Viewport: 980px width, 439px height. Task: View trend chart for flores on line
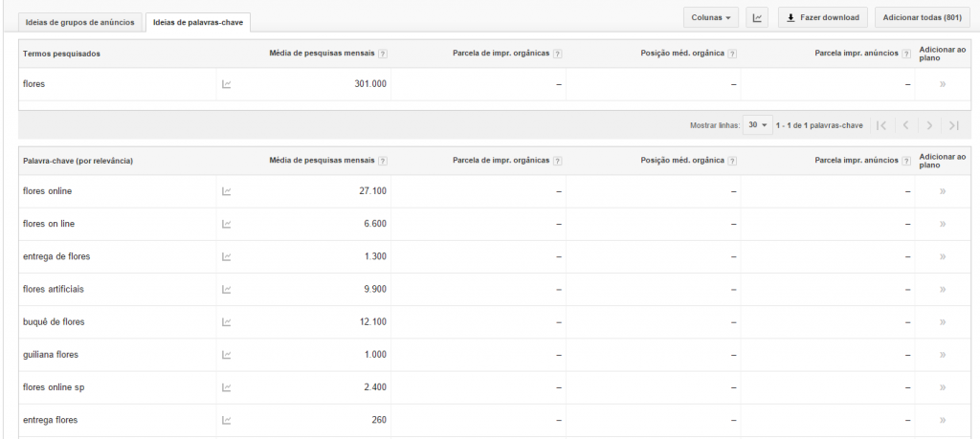pos(227,224)
